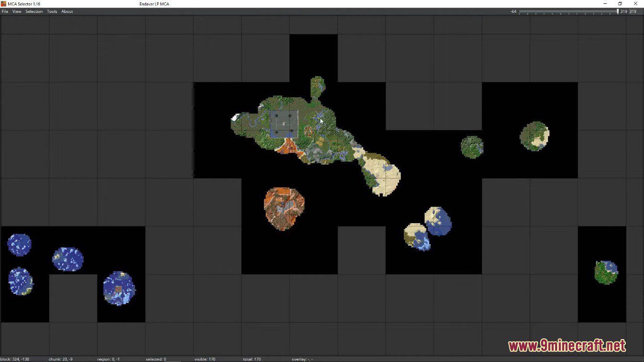Click the selected: 0 status bar field
Image resolution: width=644 pixels, height=362 pixels.
point(156,359)
